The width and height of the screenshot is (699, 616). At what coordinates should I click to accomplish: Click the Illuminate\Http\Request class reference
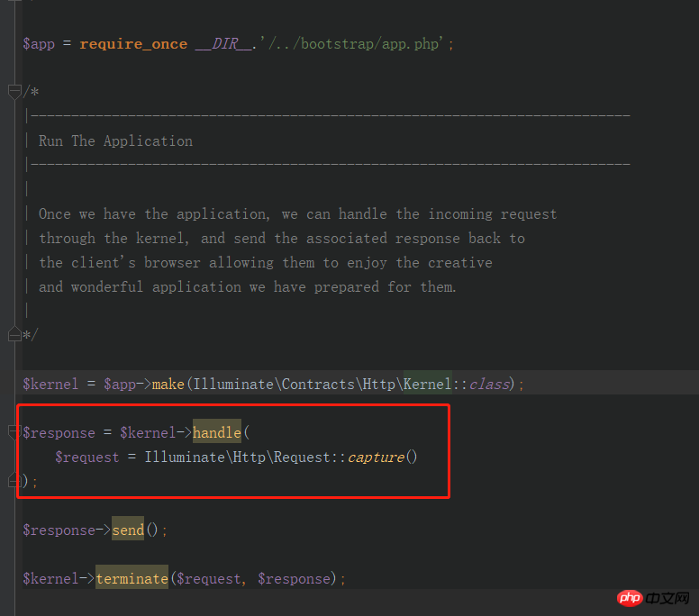pyautogui.click(x=237, y=457)
